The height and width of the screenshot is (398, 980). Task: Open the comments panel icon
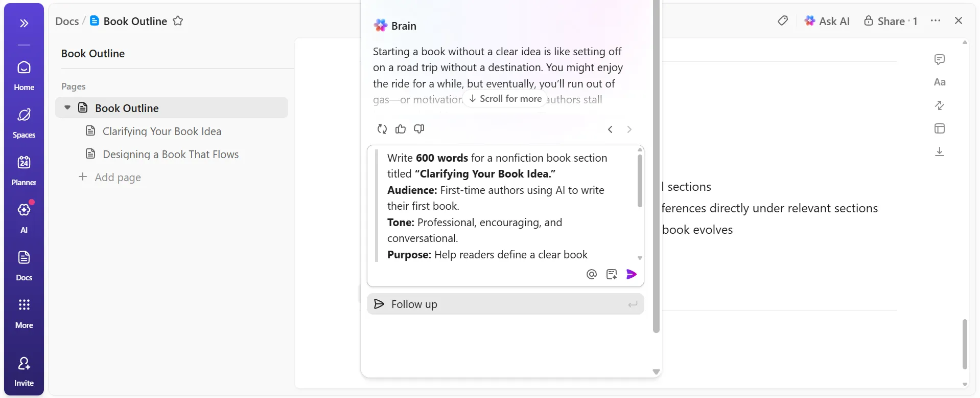click(x=940, y=59)
